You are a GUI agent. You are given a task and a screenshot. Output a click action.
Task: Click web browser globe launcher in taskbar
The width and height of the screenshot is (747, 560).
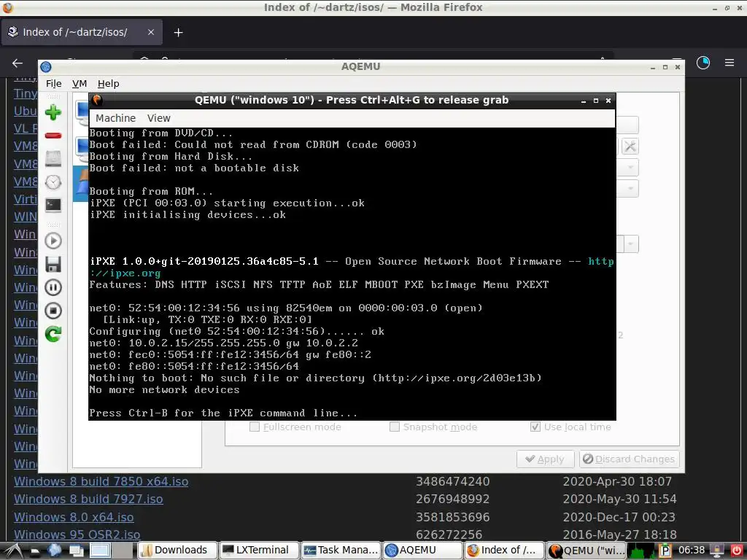click(x=54, y=551)
